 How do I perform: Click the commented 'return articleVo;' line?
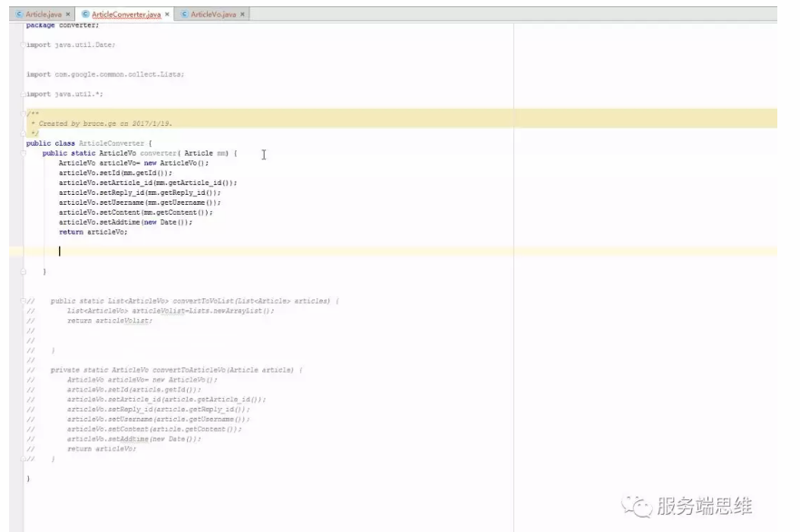(102, 449)
